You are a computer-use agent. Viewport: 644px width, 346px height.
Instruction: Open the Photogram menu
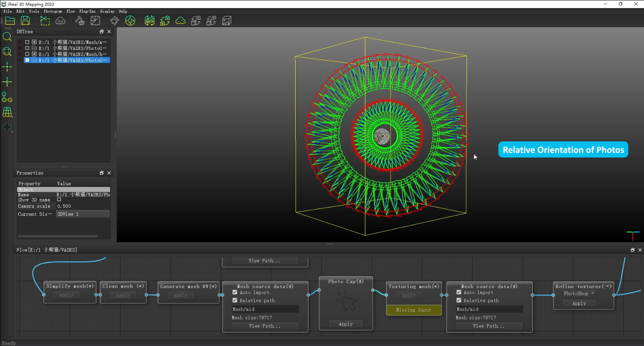tap(53, 11)
